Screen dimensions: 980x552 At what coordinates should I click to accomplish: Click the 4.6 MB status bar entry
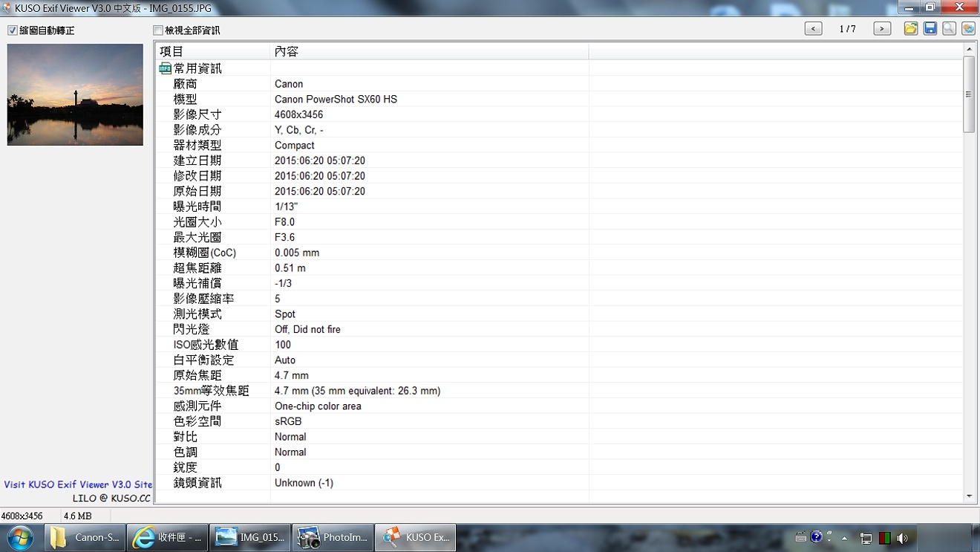pos(78,516)
